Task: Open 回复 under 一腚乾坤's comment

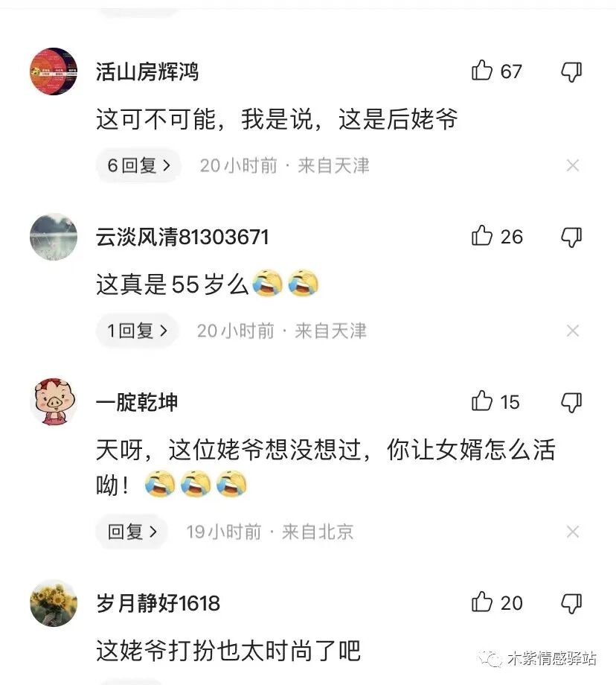Action: click(132, 532)
